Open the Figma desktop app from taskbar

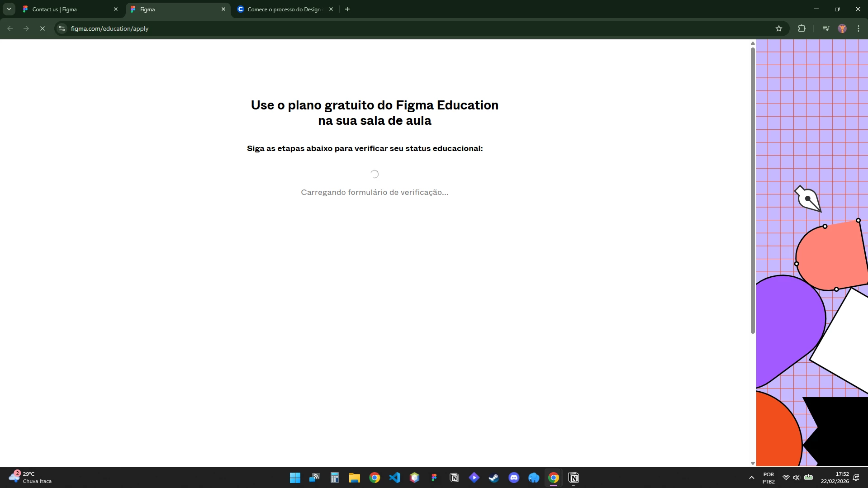coord(434,478)
